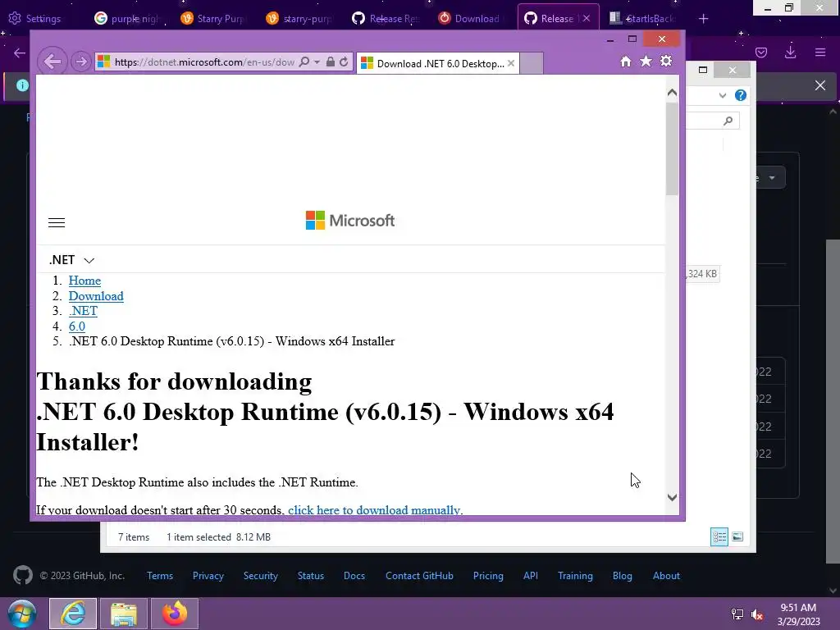Open the Favorites star in Internet Explorer

click(646, 61)
